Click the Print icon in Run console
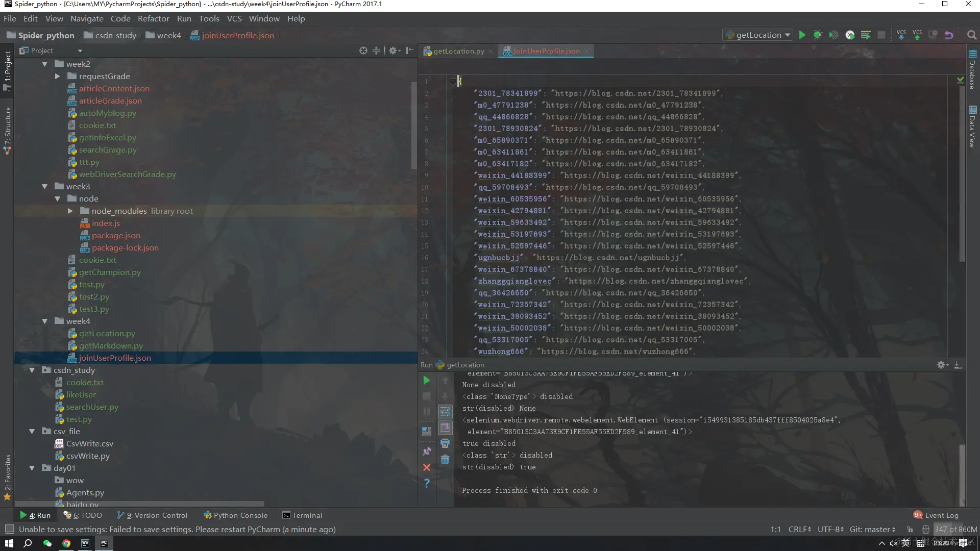Image resolution: width=980 pixels, height=551 pixels. point(445,443)
